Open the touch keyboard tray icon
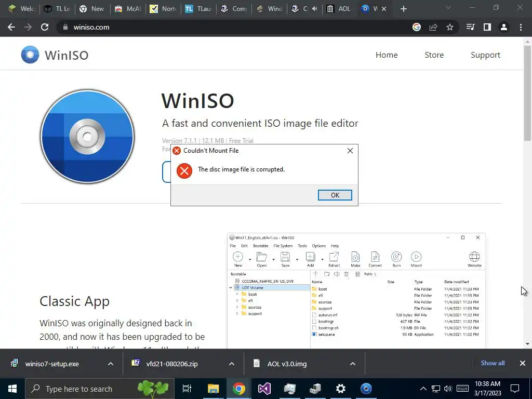532x399 pixels. [463, 389]
